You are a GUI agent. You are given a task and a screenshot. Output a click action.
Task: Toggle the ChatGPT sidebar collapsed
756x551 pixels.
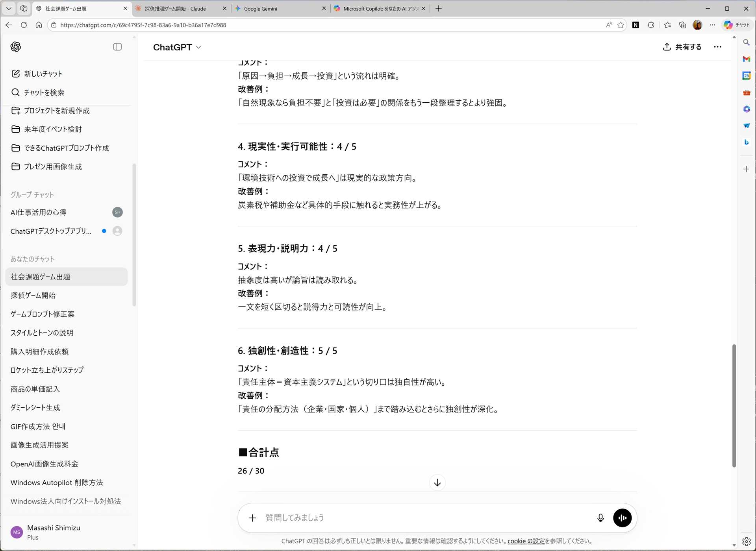(x=117, y=47)
